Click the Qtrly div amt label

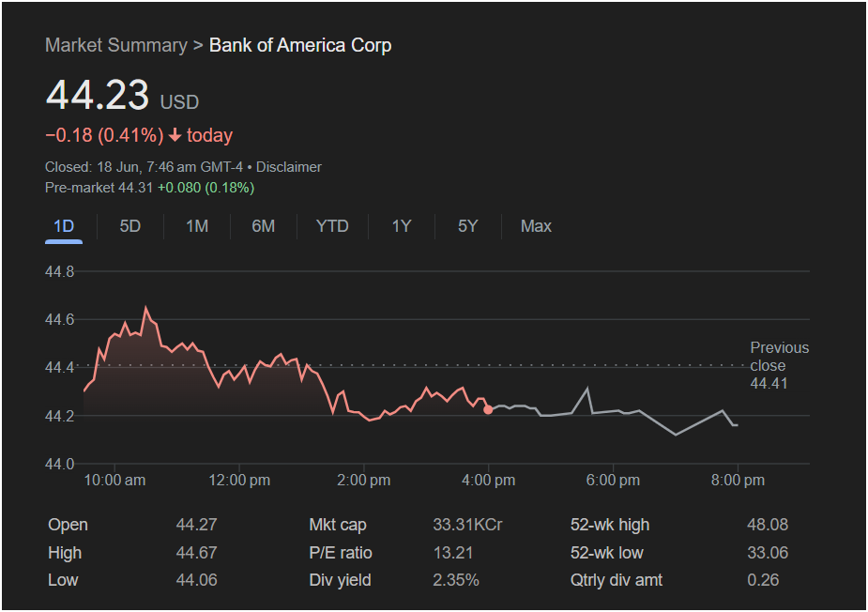click(x=617, y=580)
